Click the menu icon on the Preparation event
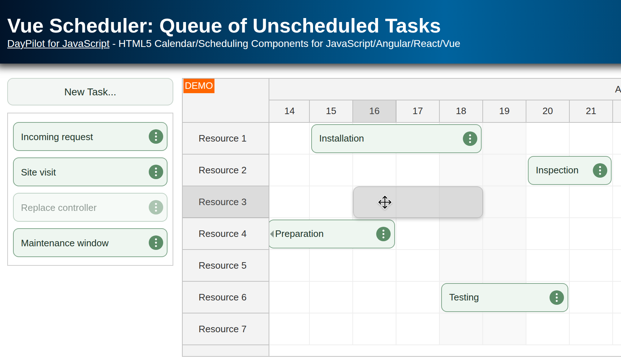621x364 pixels. point(383,234)
